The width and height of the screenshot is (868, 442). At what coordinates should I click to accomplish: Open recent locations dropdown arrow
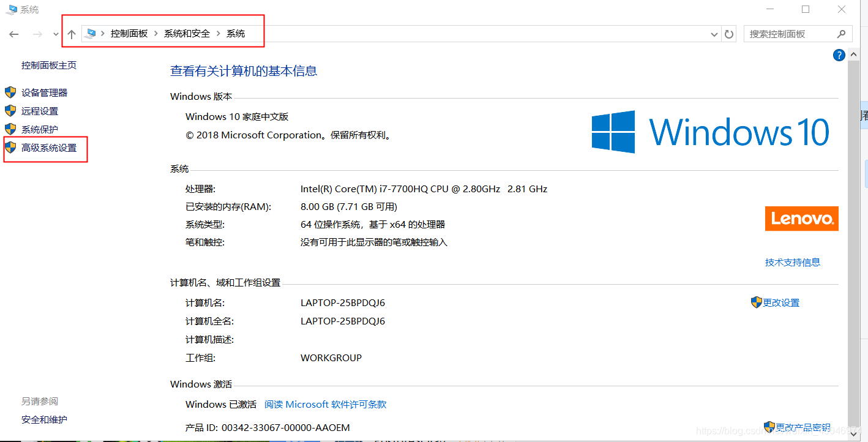click(x=56, y=35)
